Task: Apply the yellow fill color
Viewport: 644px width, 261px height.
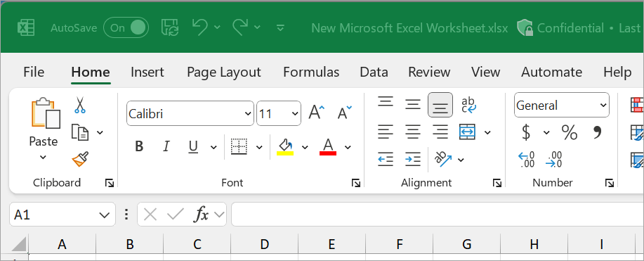Action: (285, 147)
